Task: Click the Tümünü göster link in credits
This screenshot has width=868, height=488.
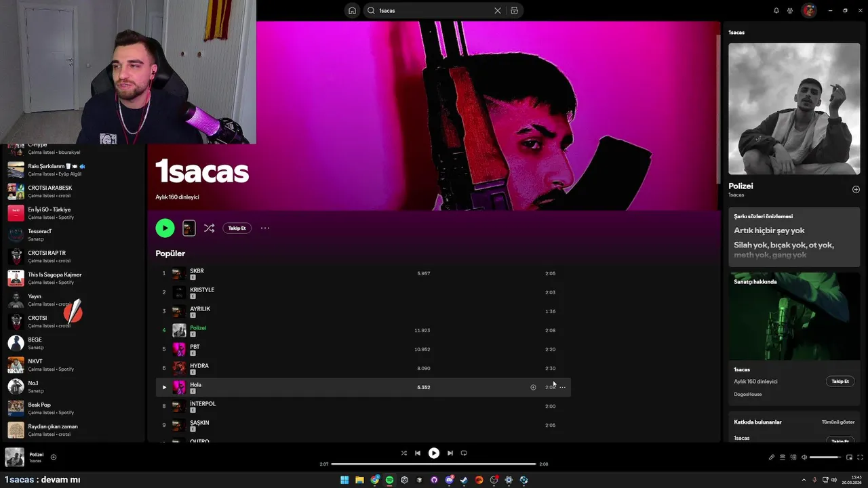Action: [x=838, y=422]
